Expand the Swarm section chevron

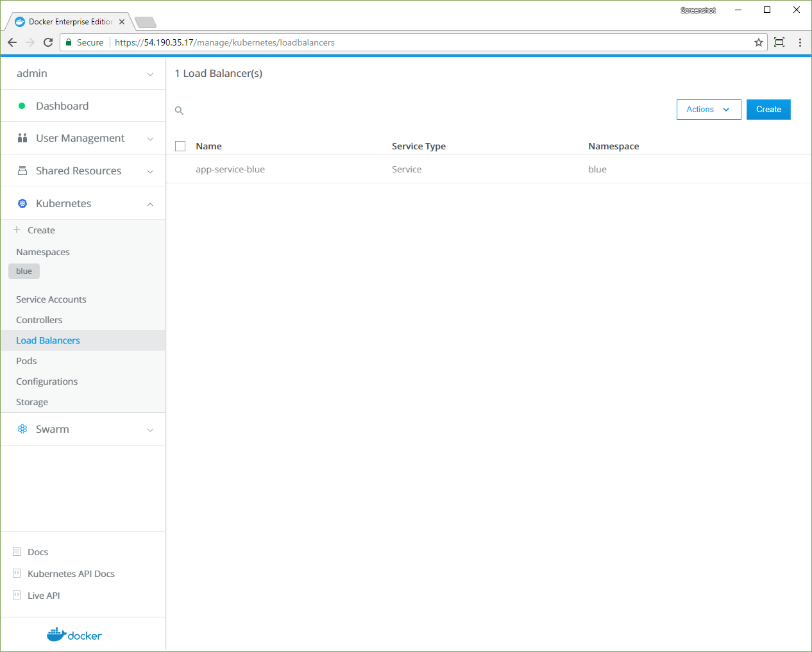(x=150, y=430)
